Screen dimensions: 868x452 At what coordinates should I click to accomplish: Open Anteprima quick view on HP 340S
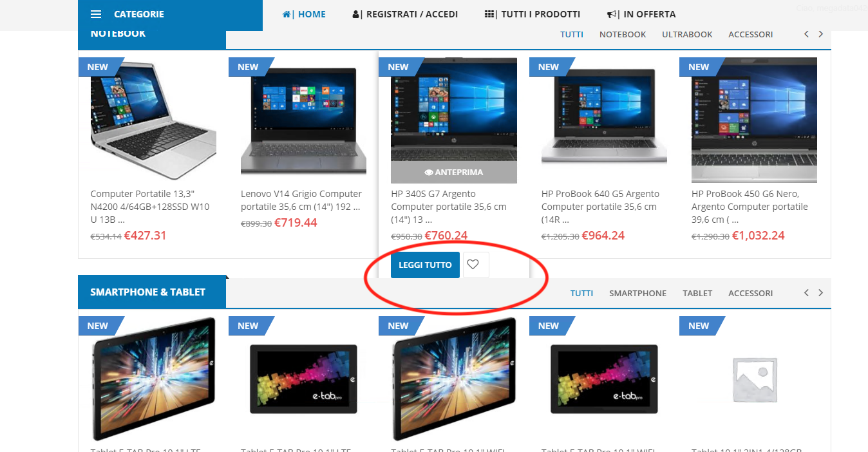[x=454, y=173]
